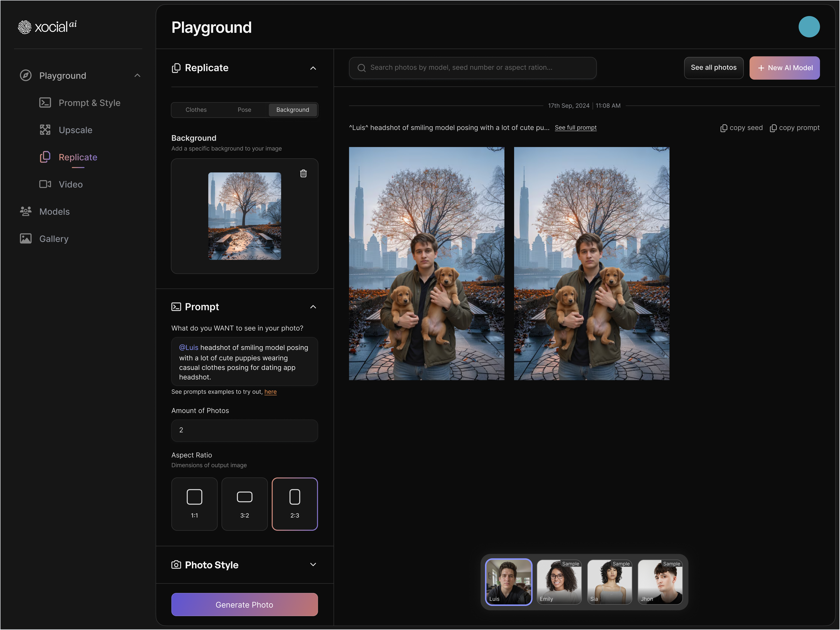
Task: Click the Photo Style camera icon
Action: tap(176, 565)
